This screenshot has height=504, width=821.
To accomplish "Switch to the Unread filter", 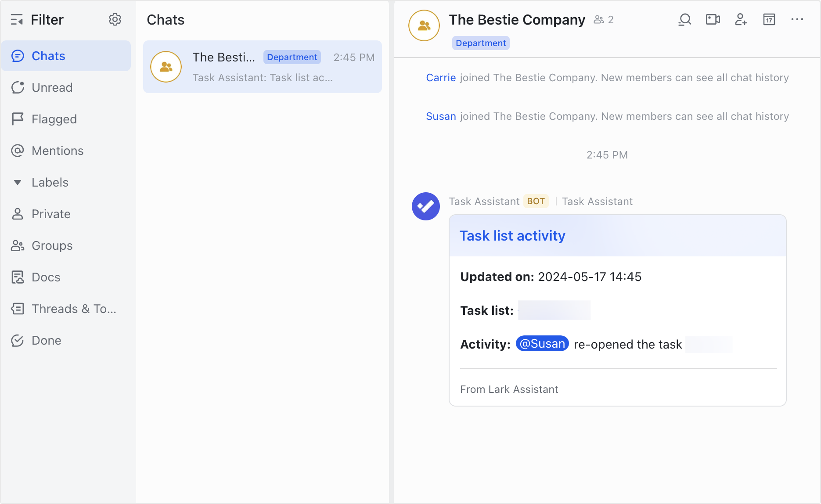I will coord(52,87).
